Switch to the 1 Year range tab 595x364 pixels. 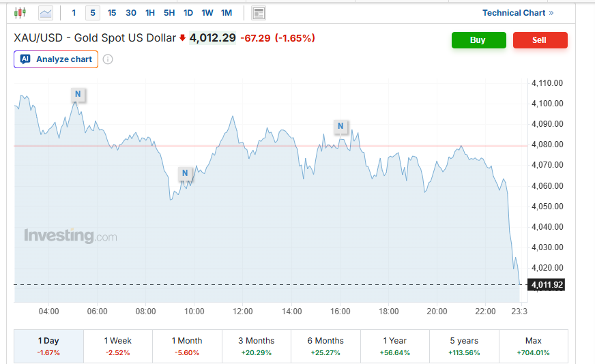395,346
